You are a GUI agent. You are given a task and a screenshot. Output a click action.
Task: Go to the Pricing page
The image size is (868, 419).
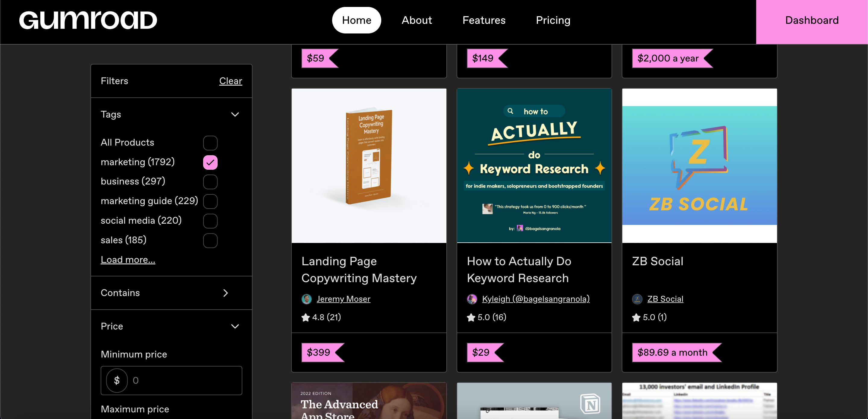tap(553, 20)
